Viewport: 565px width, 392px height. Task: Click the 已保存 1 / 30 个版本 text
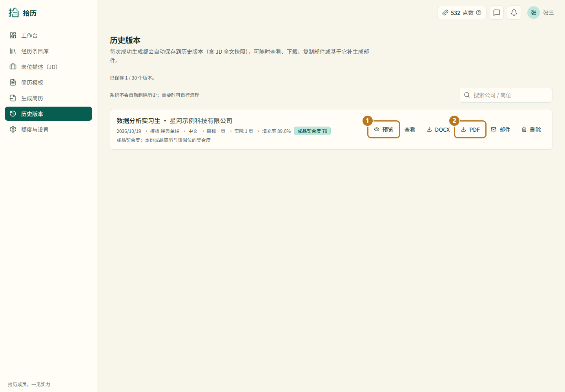pyautogui.click(x=132, y=78)
